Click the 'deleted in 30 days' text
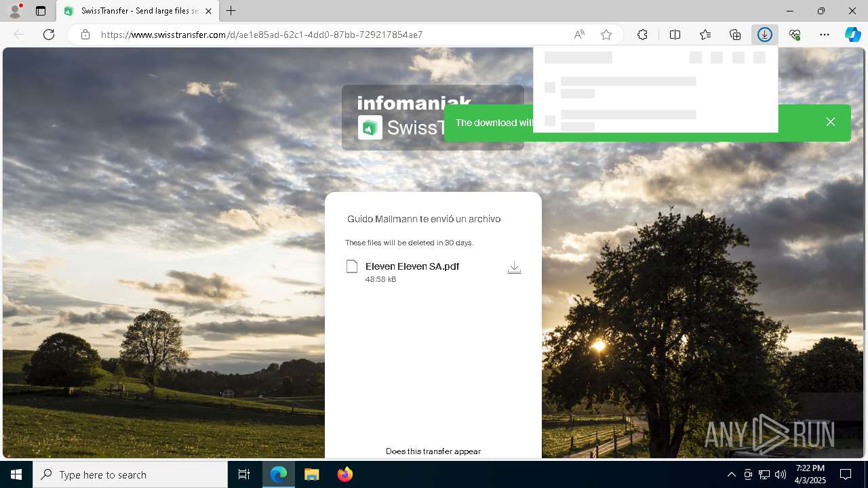This screenshot has width=868, height=488. [x=409, y=243]
